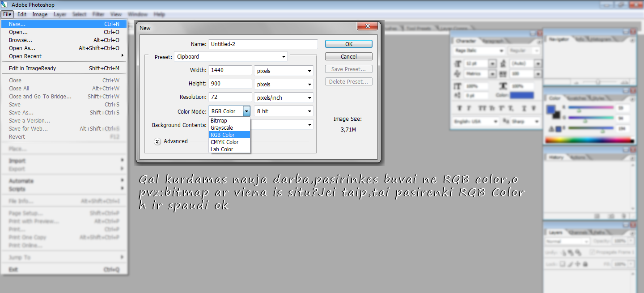
Task: Click the Faux Bold icon in Character panel
Action: (x=460, y=108)
